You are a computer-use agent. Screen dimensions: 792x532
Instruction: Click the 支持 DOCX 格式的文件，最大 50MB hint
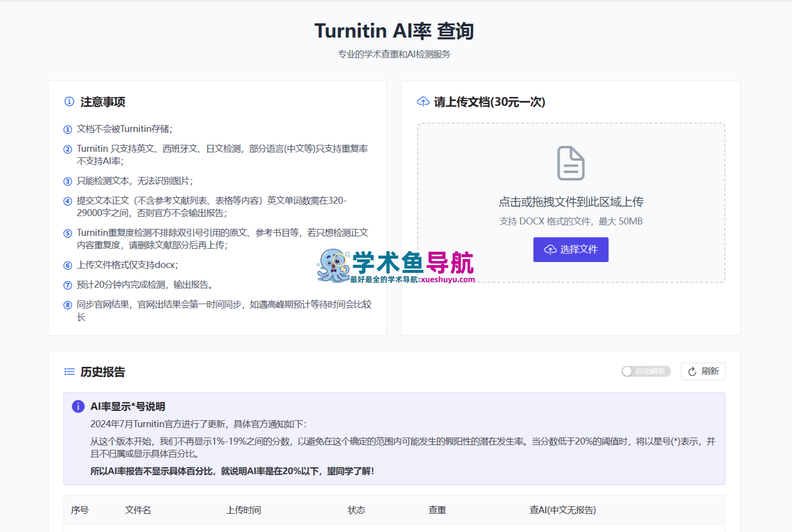point(571,222)
